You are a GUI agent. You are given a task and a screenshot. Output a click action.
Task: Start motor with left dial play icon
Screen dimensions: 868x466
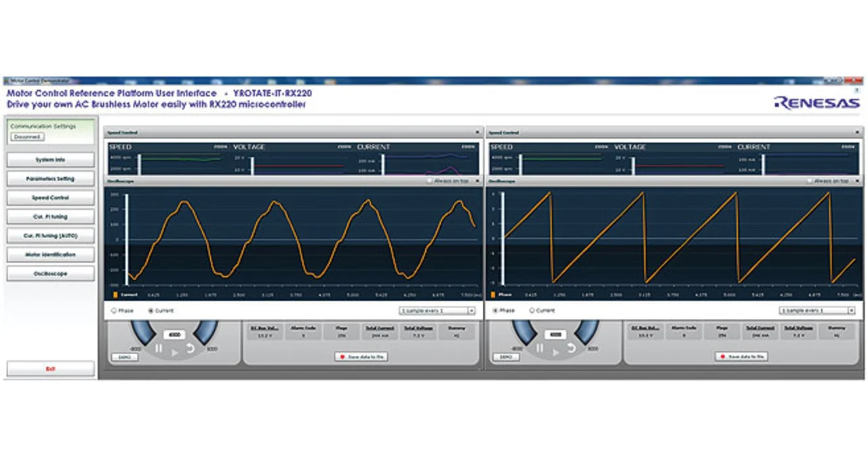click(x=174, y=353)
